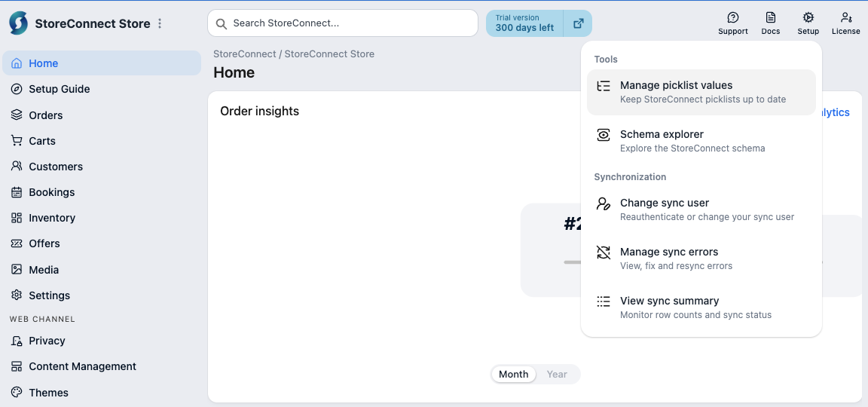Select Schema explorer menu entry
The image size is (868, 407).
701,141
